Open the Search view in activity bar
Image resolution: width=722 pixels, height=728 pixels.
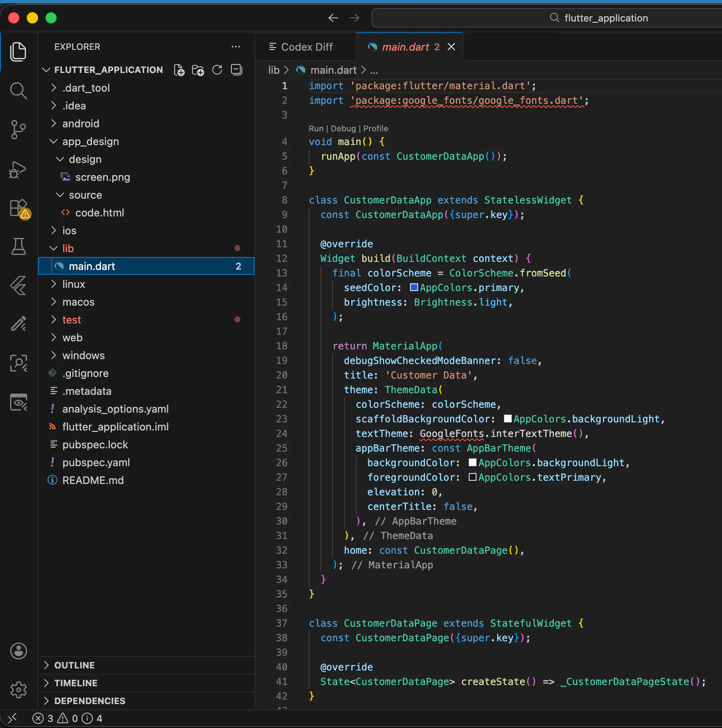pyautogui.click(x=18, y=91)
